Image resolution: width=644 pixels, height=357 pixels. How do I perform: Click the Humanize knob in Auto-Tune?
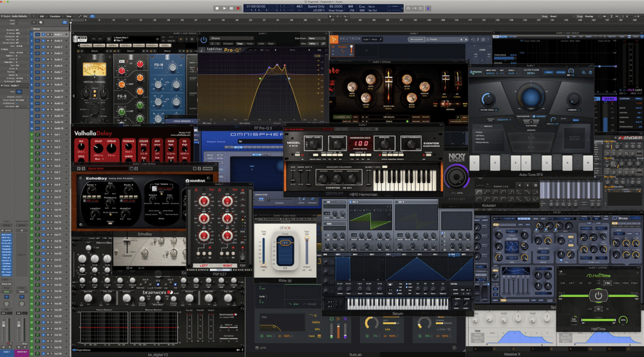pos(573,99)
